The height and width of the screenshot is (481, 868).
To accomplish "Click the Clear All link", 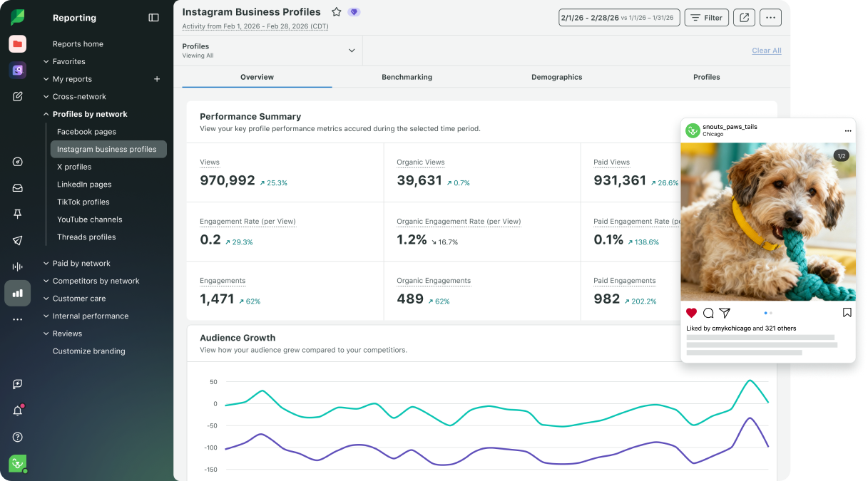I will [x=767, y=51].
